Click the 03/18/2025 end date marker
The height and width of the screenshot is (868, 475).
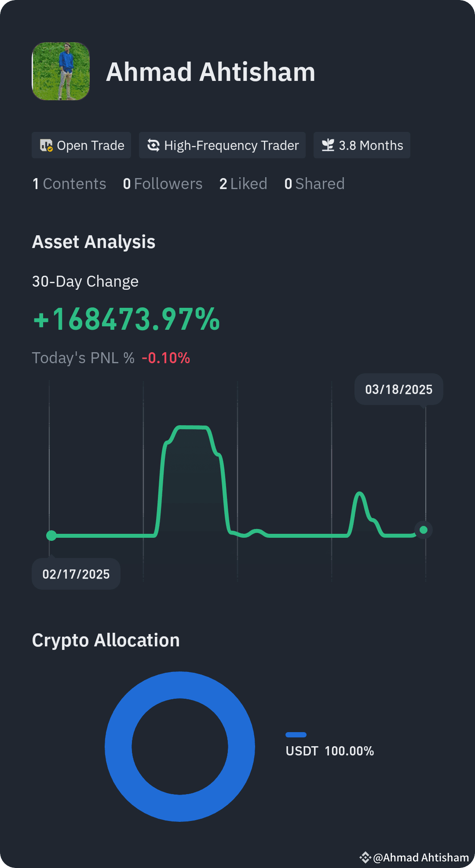399,389
